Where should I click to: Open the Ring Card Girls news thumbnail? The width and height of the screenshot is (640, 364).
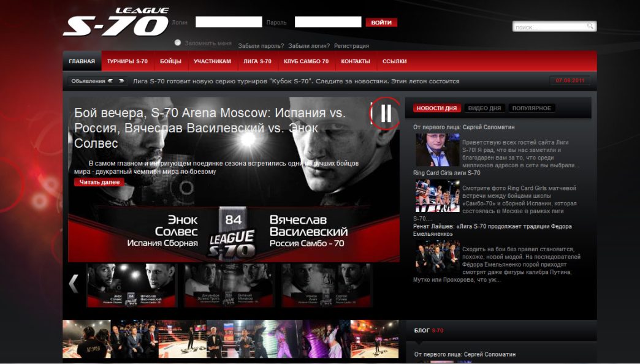437,196
